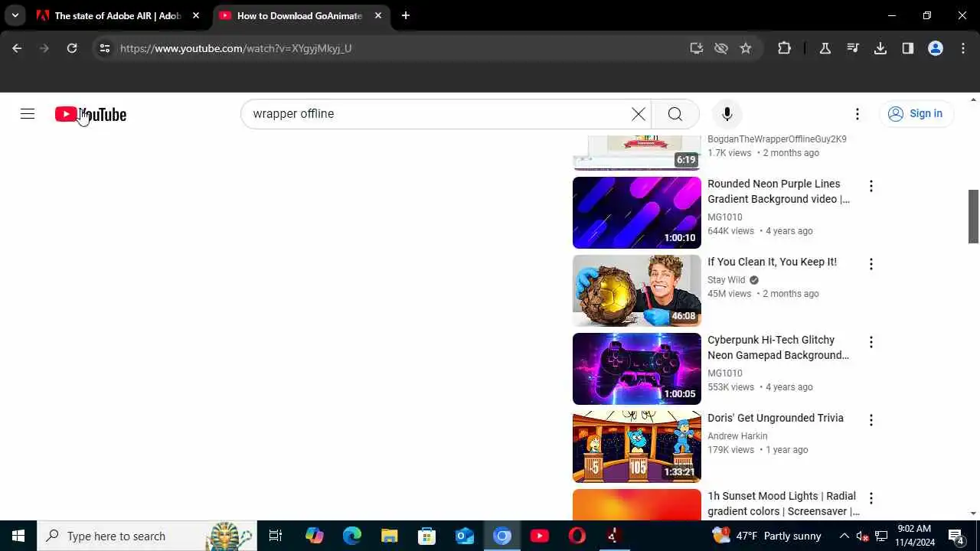Viewport: 980px width, 551px height.
Task: Visit BogdanTheWrapperOfflineGuy2K9 channel
Action: pos(777,139)
